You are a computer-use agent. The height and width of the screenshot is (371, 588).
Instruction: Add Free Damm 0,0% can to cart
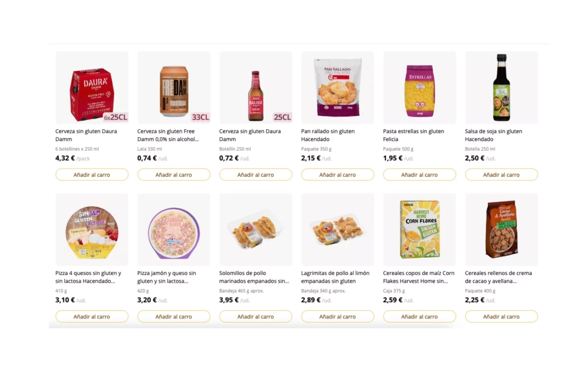coord(173,174)
